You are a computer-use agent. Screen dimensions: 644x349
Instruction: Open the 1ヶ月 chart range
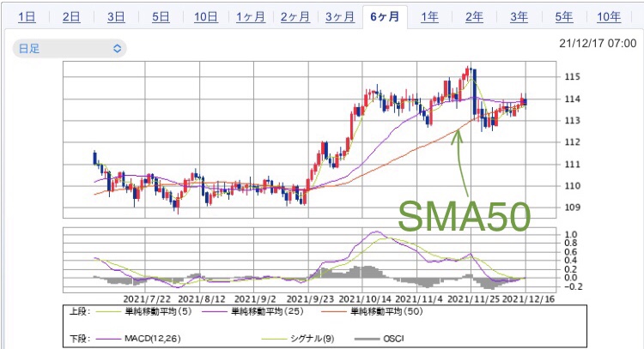pos(251,17)
